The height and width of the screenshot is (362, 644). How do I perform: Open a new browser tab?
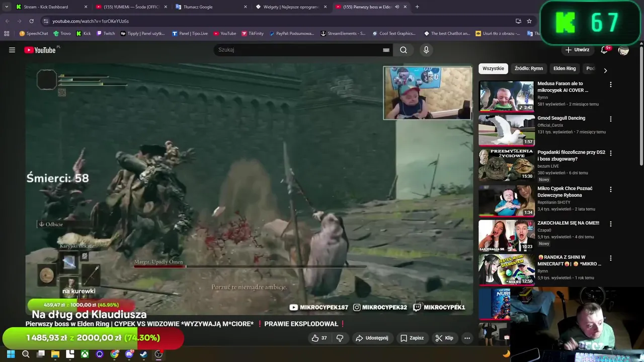point(417,7)
